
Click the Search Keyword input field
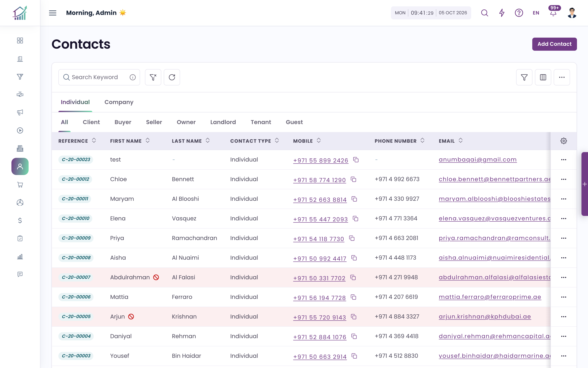pos(99,77)
